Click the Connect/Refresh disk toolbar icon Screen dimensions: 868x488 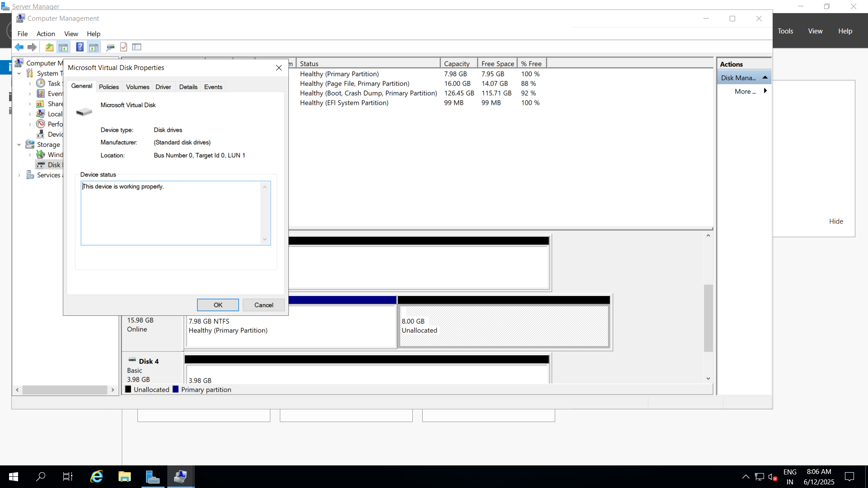110,47
